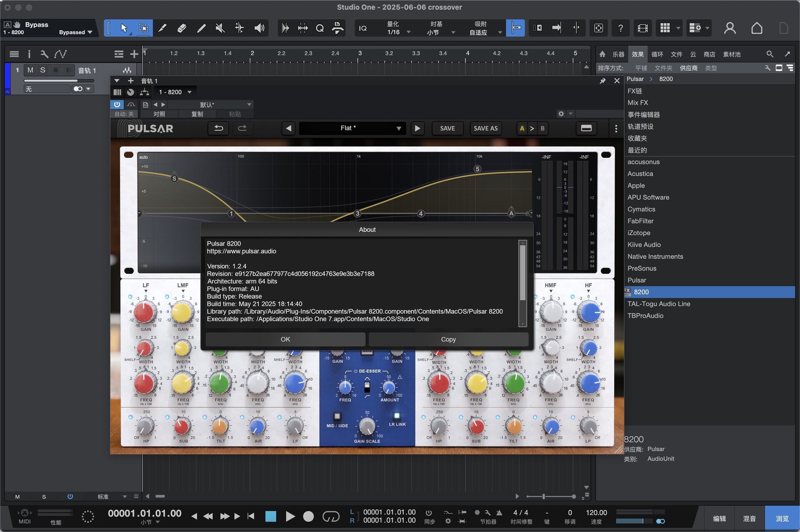Viewport: 800px width, 532px height.
Task: Switch to 效果 browser tab
Action: [x=637, y=54]
